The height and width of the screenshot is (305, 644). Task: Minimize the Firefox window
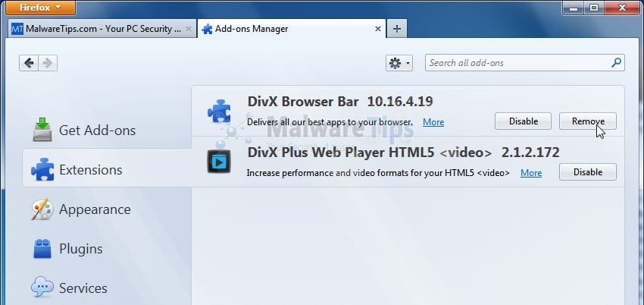574,7
